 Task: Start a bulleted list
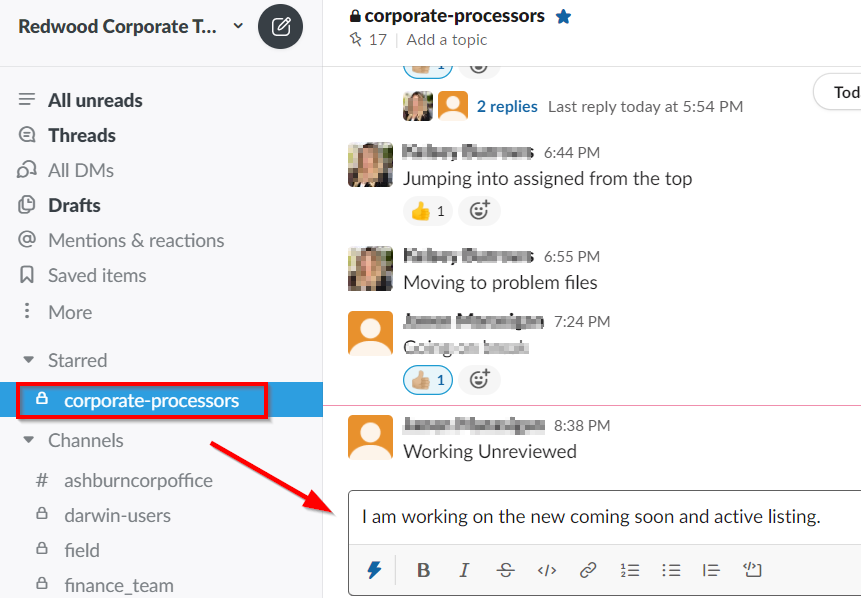click(x=671, y=570)
